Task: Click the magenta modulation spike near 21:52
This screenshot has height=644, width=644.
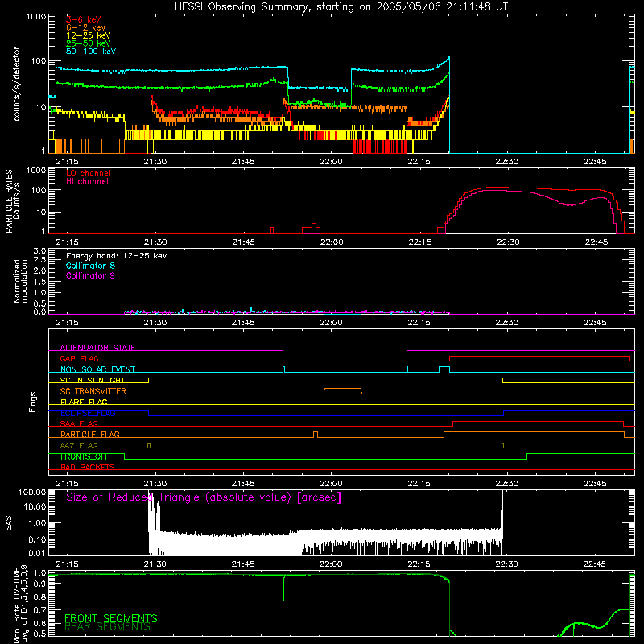Action: tap(283, 284)
